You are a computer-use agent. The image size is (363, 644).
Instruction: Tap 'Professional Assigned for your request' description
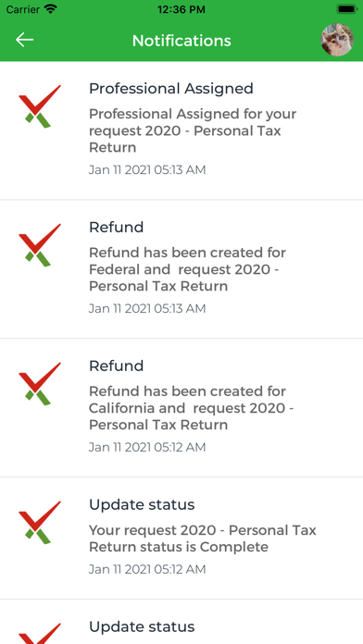pos(193,130)
